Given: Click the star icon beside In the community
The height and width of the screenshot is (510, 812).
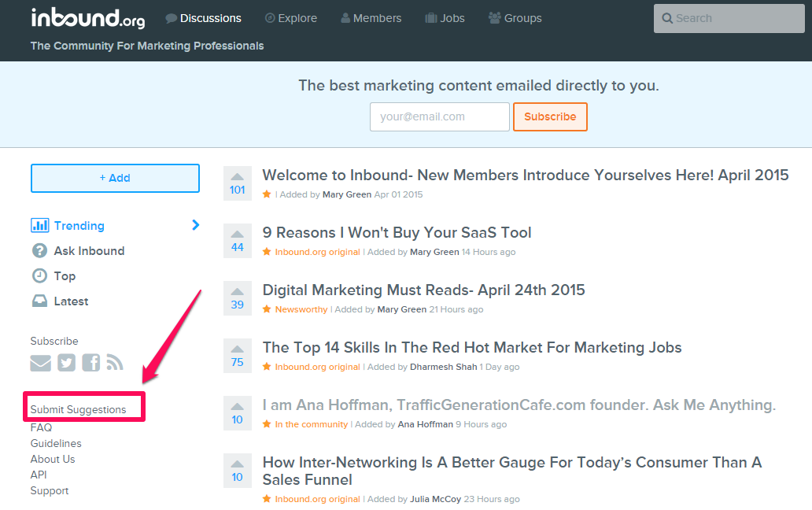Looking at the screenshot, I should (267, 424).
